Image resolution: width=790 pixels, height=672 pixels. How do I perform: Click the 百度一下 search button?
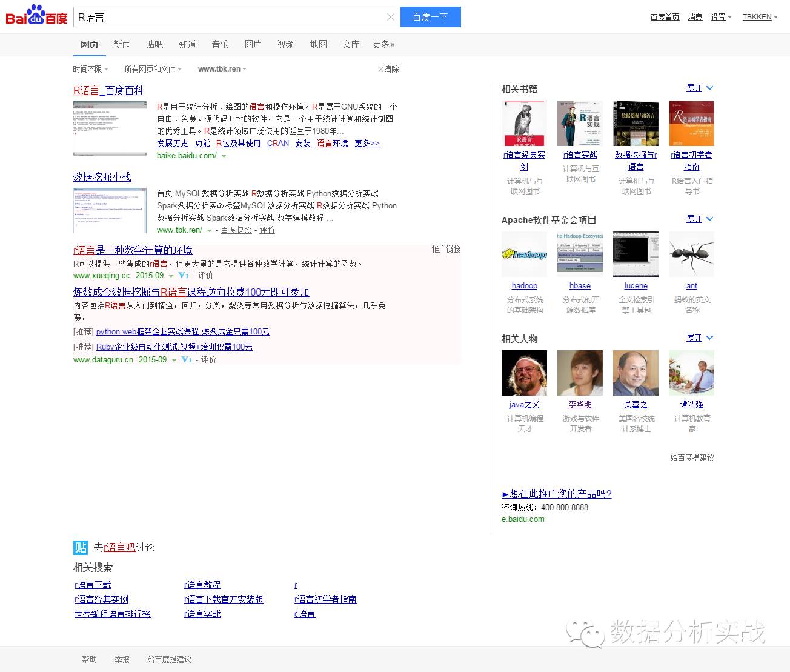(x=431, y=17)
